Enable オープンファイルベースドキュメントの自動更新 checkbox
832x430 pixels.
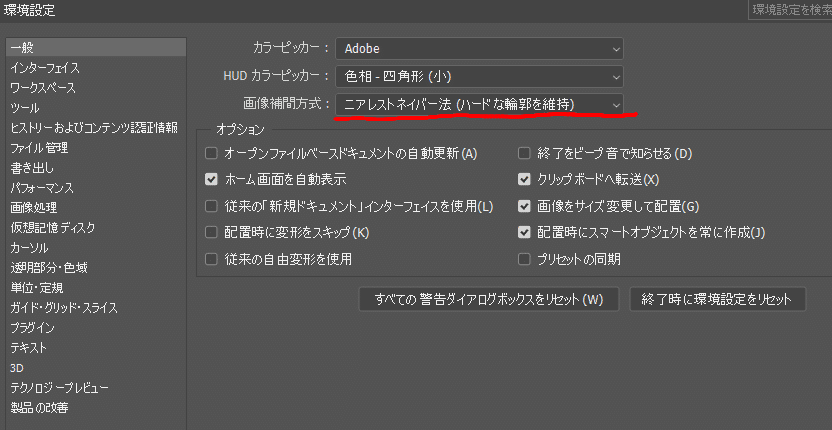(211, 153)
